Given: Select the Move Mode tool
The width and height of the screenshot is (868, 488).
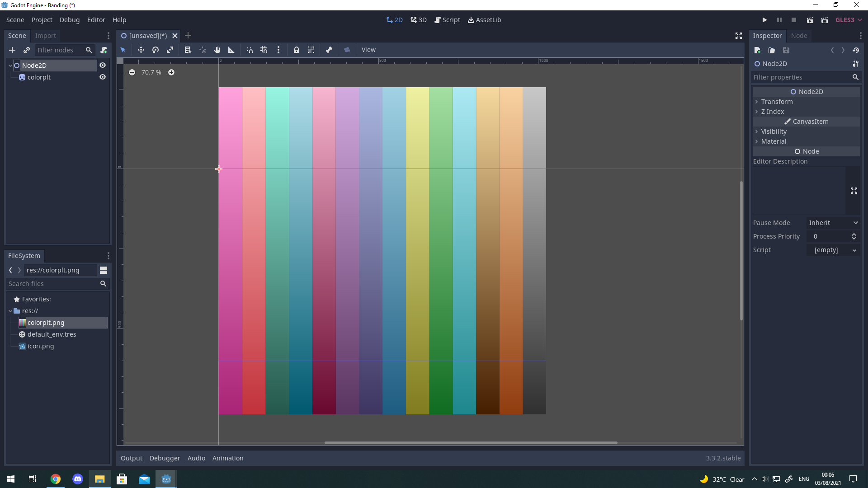Looking at the screenshot, I should tap(141, 50).
